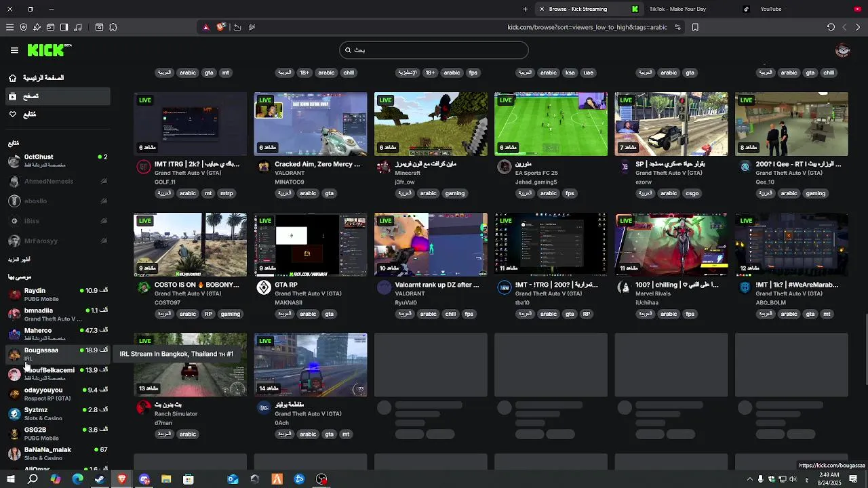This screenshot has width=868, height=488.
Task: Click the chill tag under RyuVal0 stream
Action: pyautogui.click(x=450, y=314)
